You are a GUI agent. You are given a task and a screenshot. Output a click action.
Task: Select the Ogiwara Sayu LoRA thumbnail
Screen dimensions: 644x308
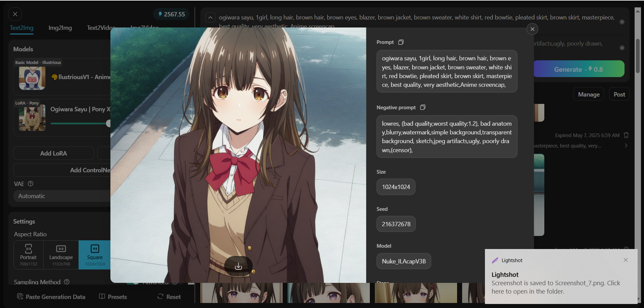click(x=32, y=118)
